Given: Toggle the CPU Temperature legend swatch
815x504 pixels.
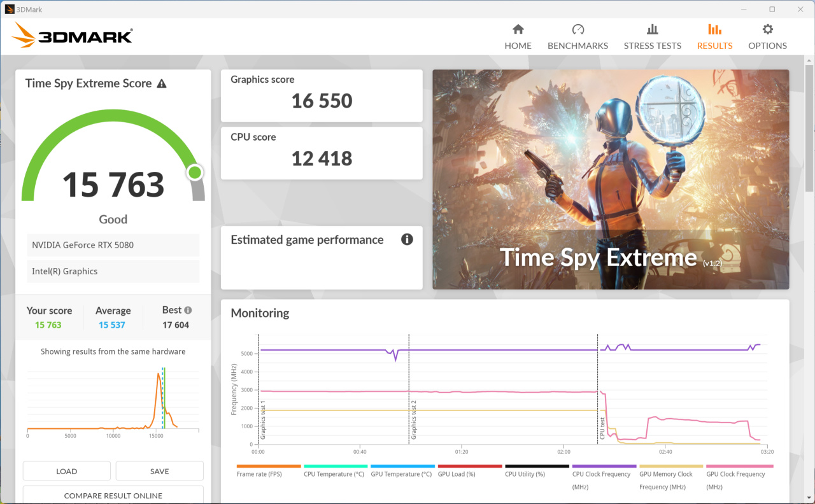Looking at the screenshot, I should (336, 466).
